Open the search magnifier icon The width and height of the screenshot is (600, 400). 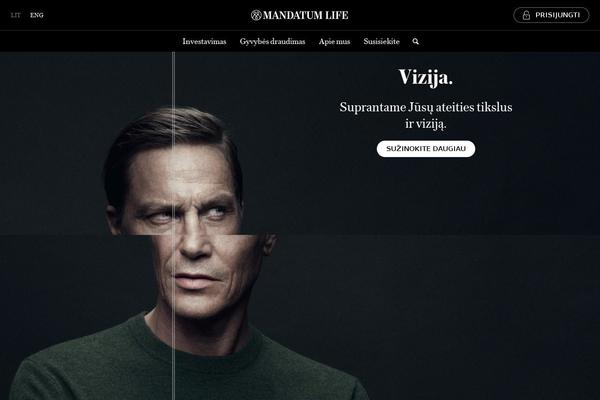[x=416, y=41]
